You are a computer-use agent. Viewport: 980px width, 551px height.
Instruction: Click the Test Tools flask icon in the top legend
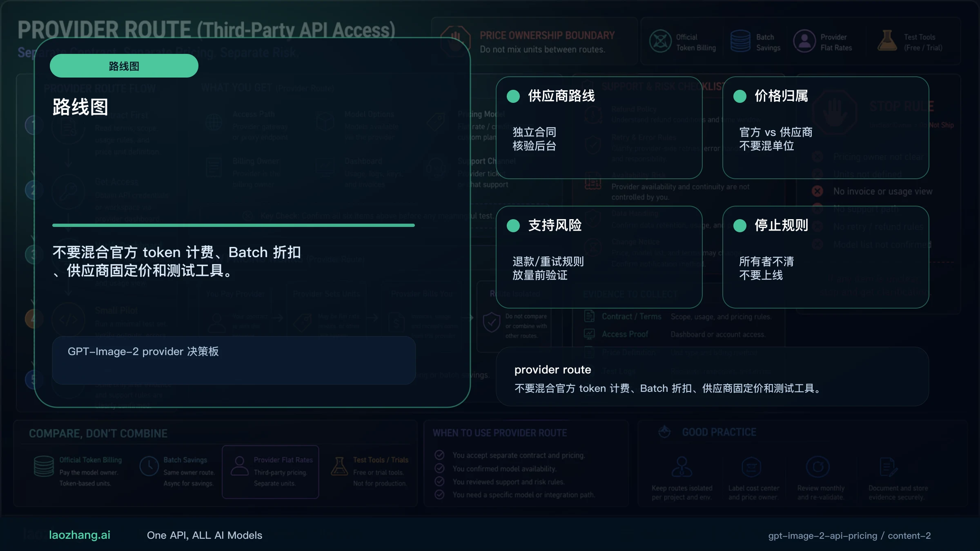point(887,41)
